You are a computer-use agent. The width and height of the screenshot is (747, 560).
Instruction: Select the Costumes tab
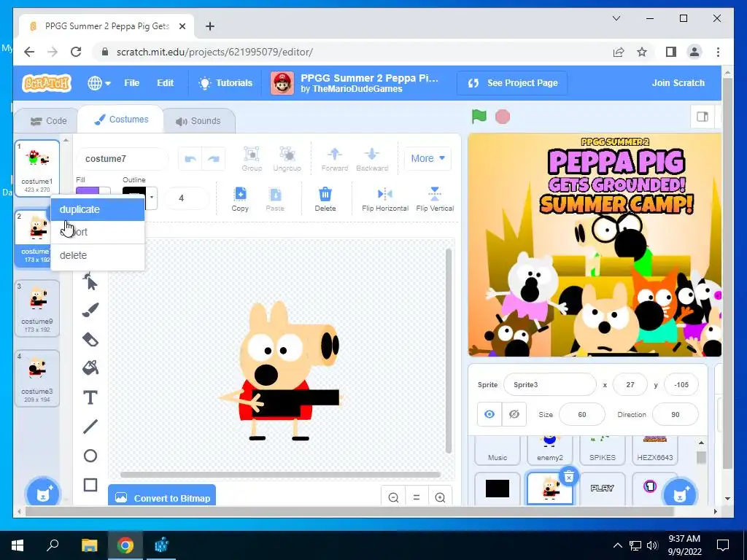coord(121,120)
